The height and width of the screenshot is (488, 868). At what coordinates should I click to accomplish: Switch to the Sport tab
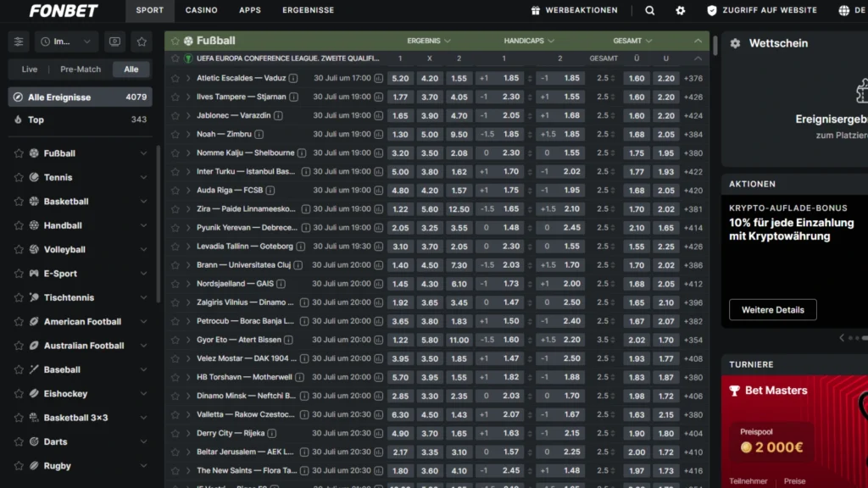pos(150,10)
